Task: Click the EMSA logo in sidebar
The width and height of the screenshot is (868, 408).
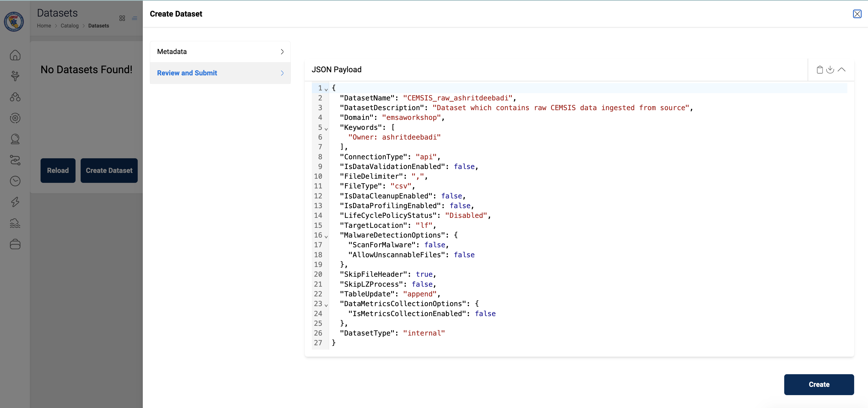Action: (14, 22)
